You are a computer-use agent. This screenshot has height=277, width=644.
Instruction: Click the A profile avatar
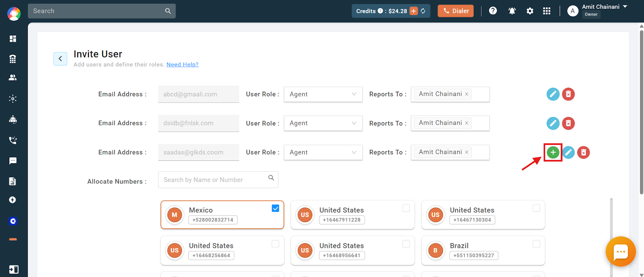[573, 11]
